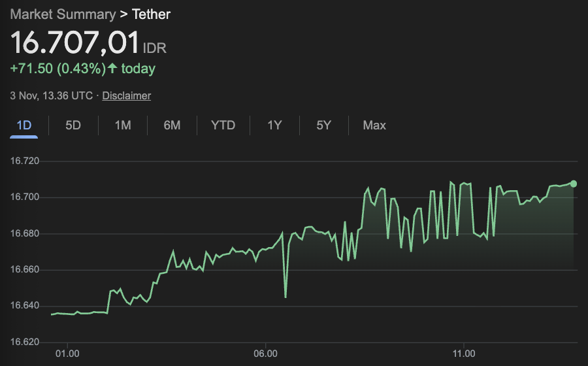Click the +71.50 (0.43%) change text

(x=56, y=68)
